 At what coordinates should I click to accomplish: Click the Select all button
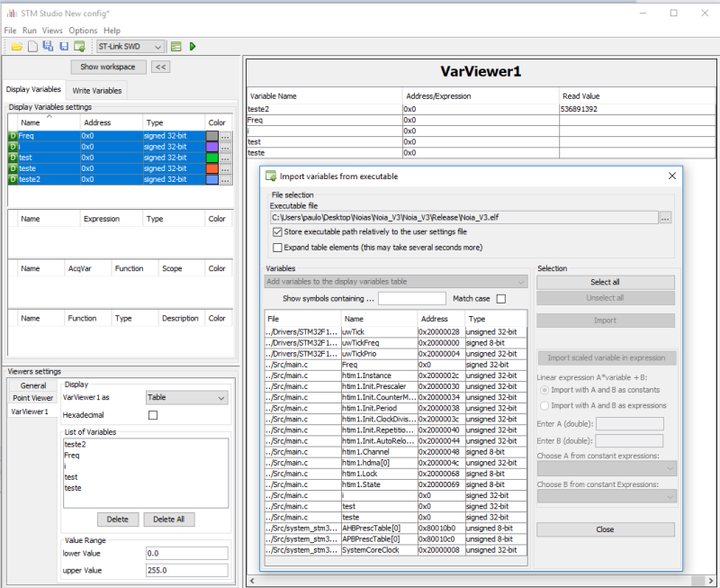click(605, 282)
